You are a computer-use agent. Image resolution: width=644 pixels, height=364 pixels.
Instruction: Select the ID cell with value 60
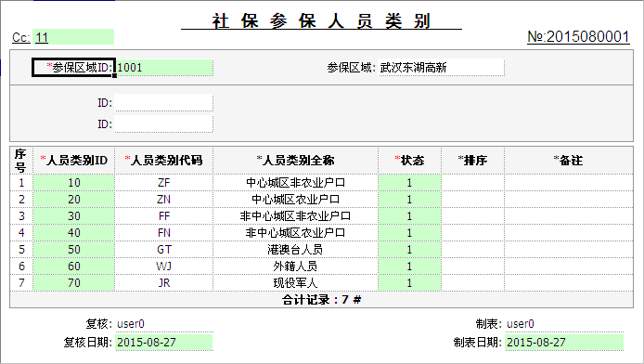point(74,266)
